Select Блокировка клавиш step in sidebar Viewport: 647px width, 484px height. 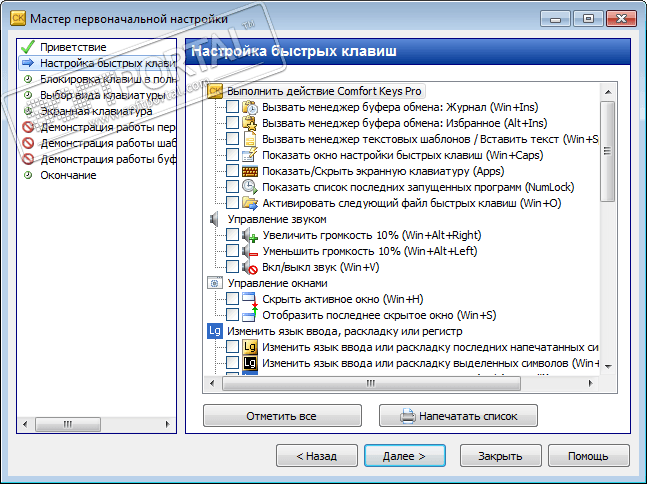pyautogui.click(x=108, y=79)
